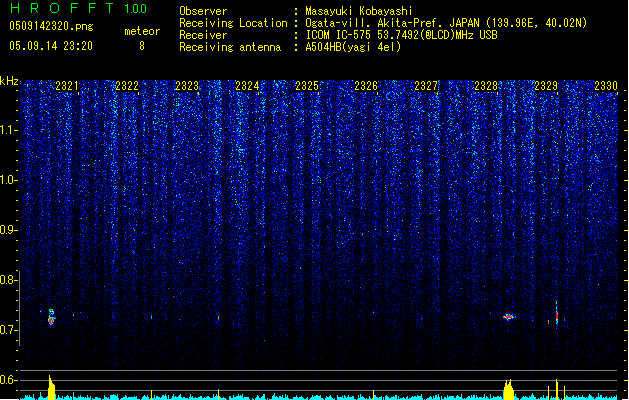This screenshot has width=629, height=400.
Task: Click the 2328 time marker
Action: [486, 86]
